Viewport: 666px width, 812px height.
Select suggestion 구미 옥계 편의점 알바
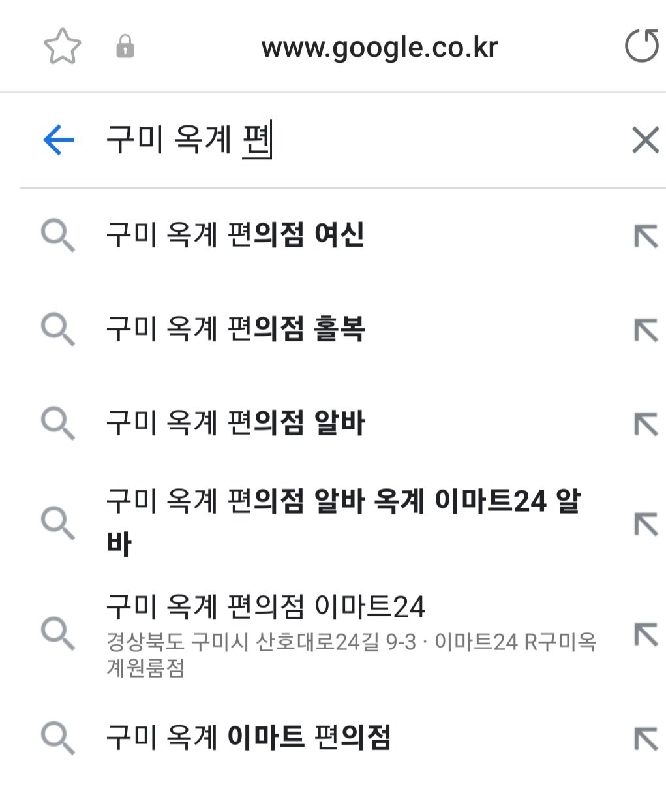(x=235, y=423)
